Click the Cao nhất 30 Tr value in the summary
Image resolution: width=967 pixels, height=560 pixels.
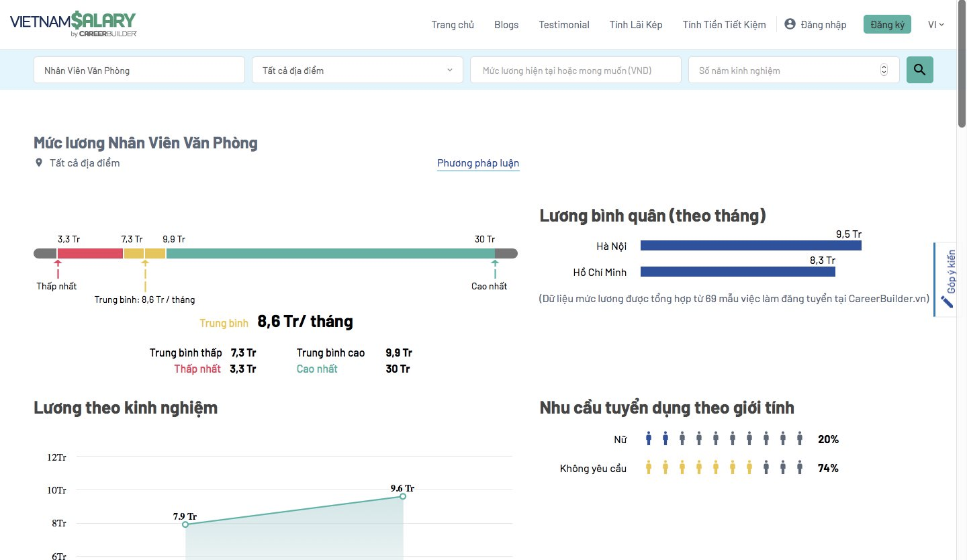click(x=398, y=369)
